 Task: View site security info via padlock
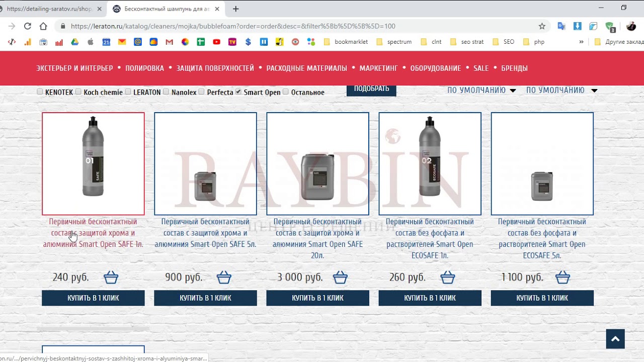(x=63, y=26)
